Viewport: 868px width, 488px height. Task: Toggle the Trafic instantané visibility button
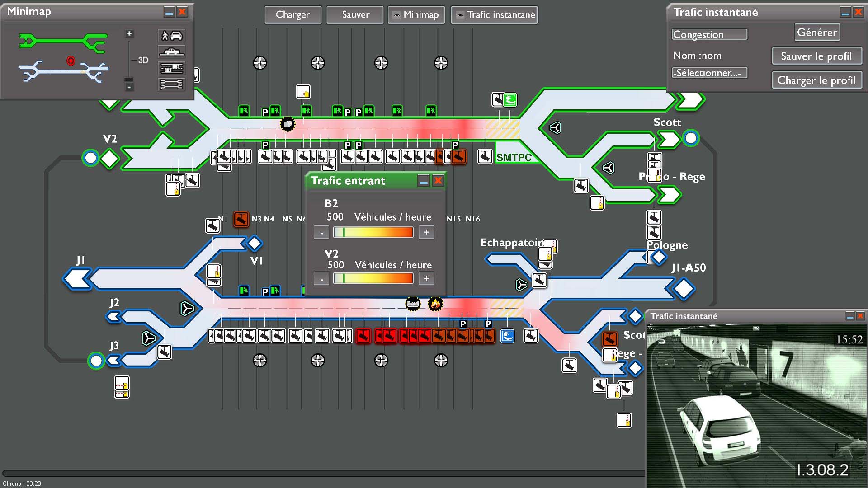tap(495, 15)
